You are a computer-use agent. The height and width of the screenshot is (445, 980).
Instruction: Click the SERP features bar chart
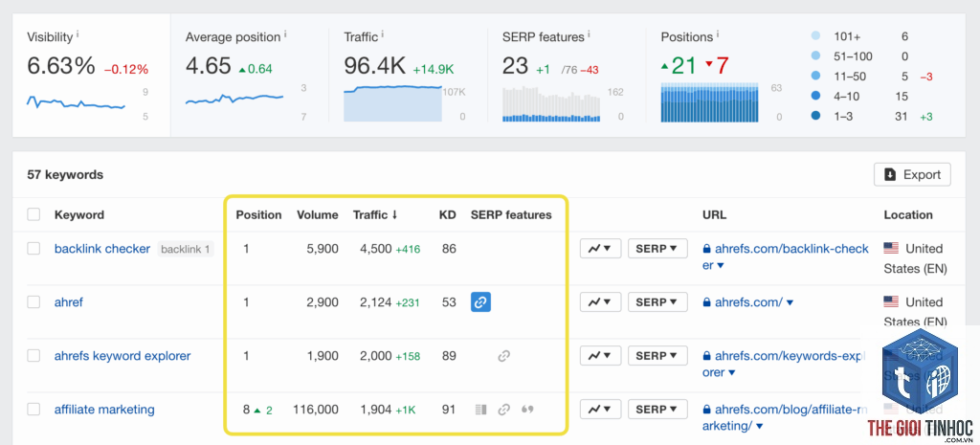click(551, 104)
